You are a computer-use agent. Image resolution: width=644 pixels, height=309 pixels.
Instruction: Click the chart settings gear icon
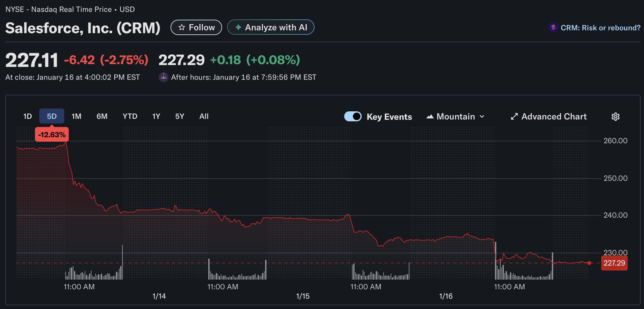coord(615,117)
